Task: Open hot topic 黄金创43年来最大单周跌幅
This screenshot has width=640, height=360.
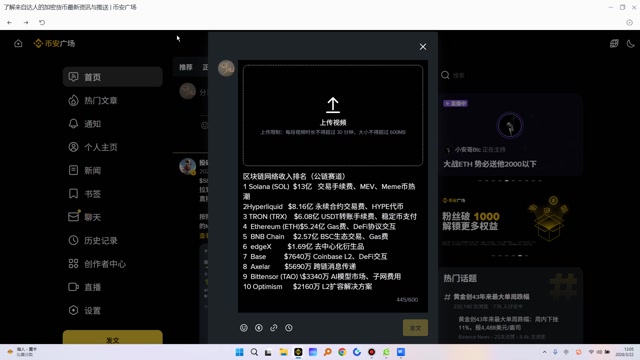Action: [x=491, y=297]
